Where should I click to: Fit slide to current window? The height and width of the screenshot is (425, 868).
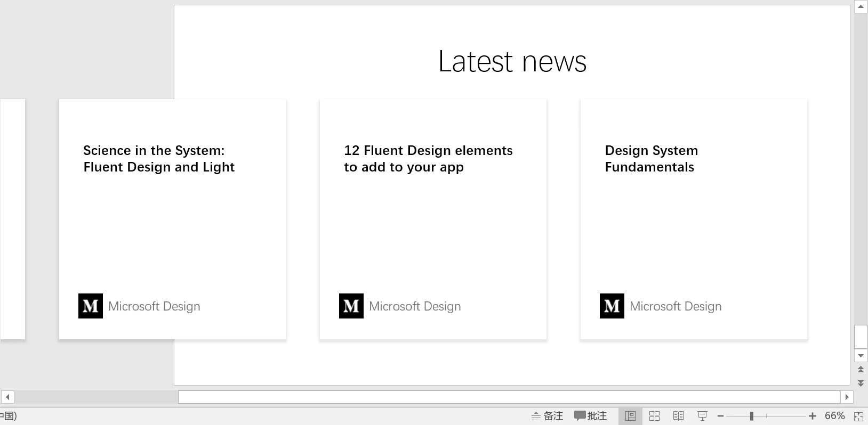858,416
